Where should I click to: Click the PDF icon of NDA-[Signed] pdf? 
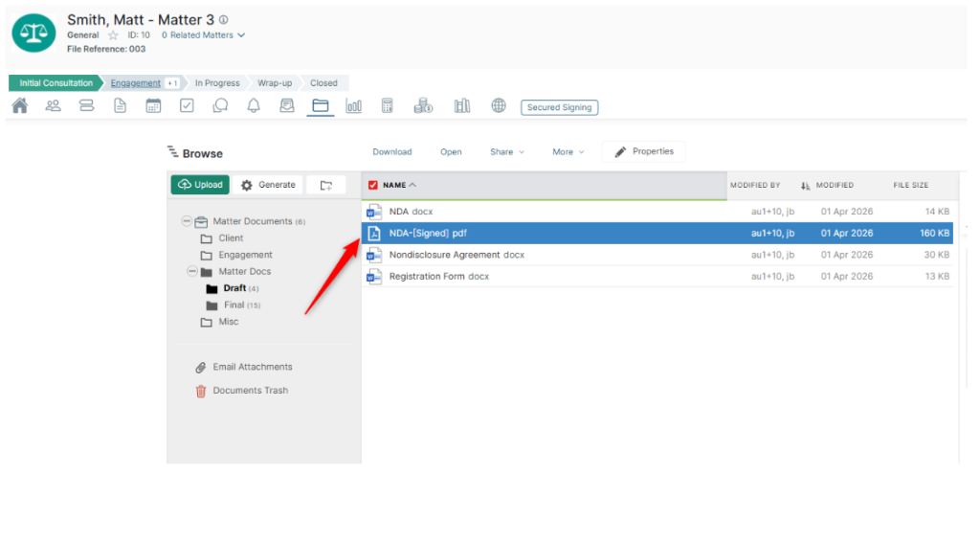[374, 234]
